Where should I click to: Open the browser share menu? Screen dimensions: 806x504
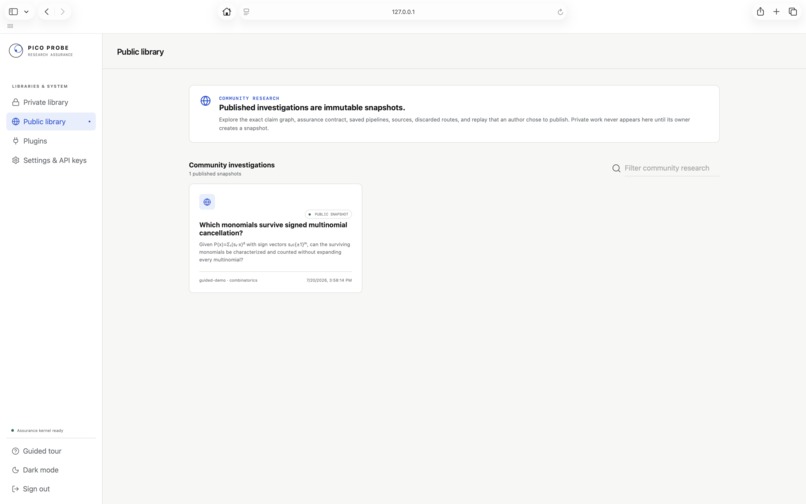760,12
